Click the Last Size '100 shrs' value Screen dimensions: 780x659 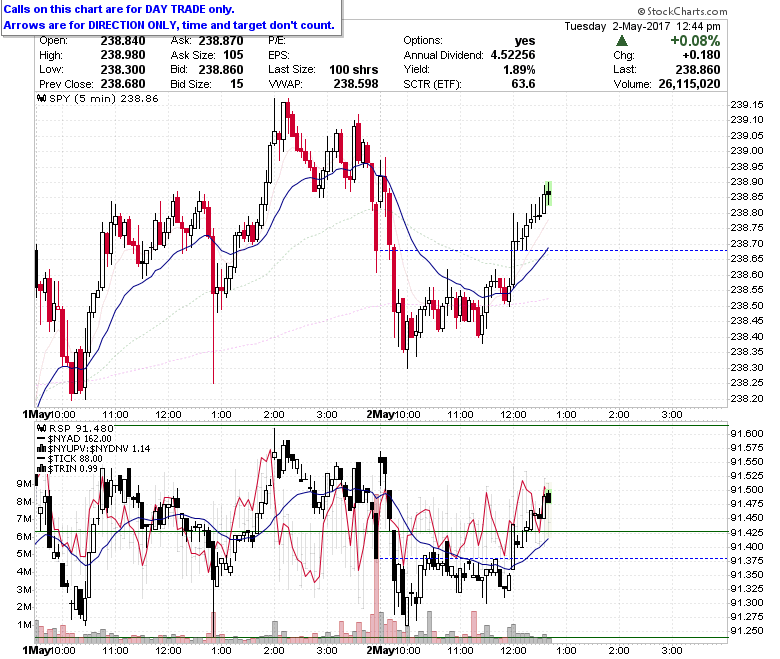point(354,70)
